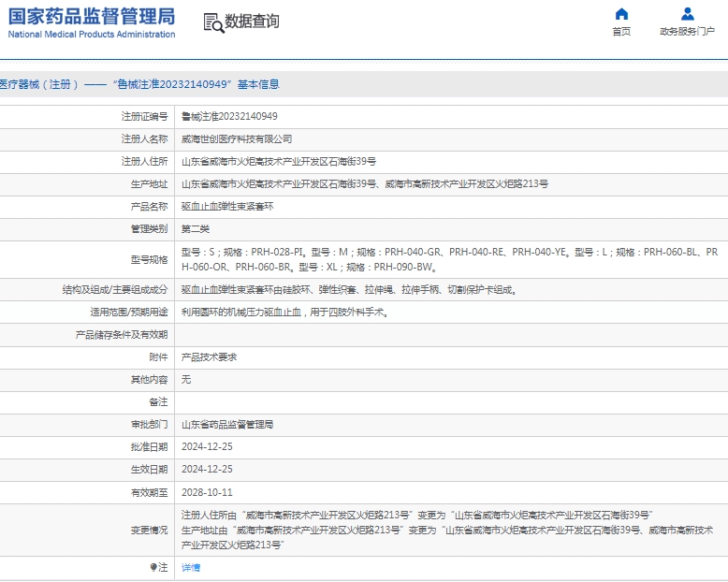Open the 首页 link text
Screen dimensions: 728x582
[621, 32]
